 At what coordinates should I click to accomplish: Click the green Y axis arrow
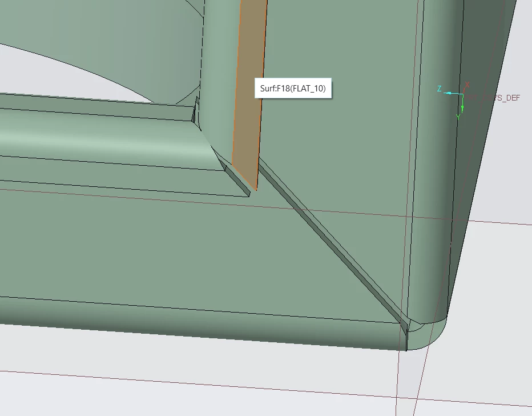(462, 107)
